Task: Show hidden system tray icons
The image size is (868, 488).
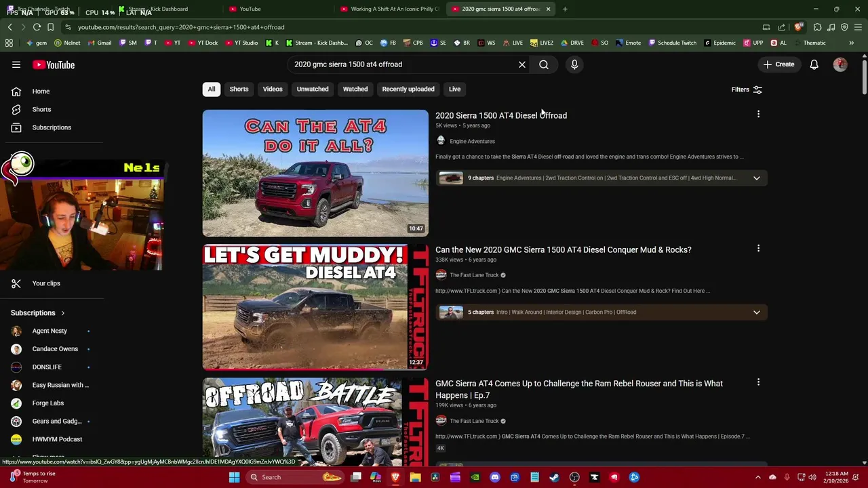Action: pyautogui.click(x=760, y=477)
